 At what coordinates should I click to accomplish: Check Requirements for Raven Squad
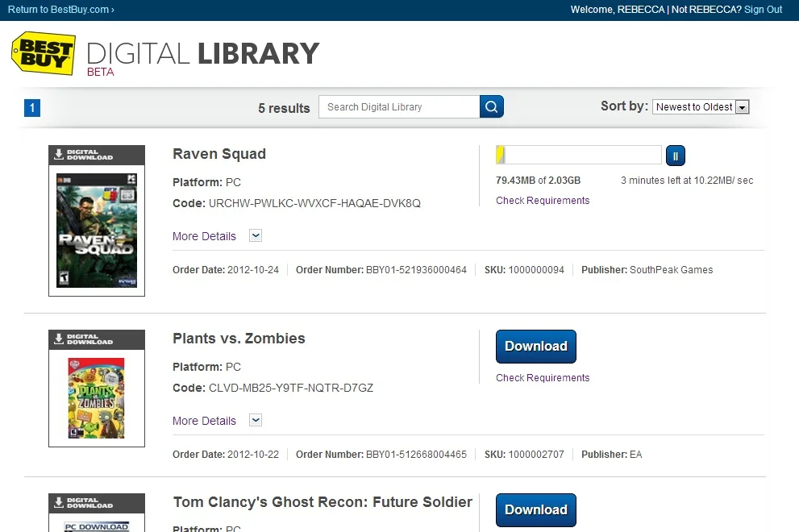[543, 201]
